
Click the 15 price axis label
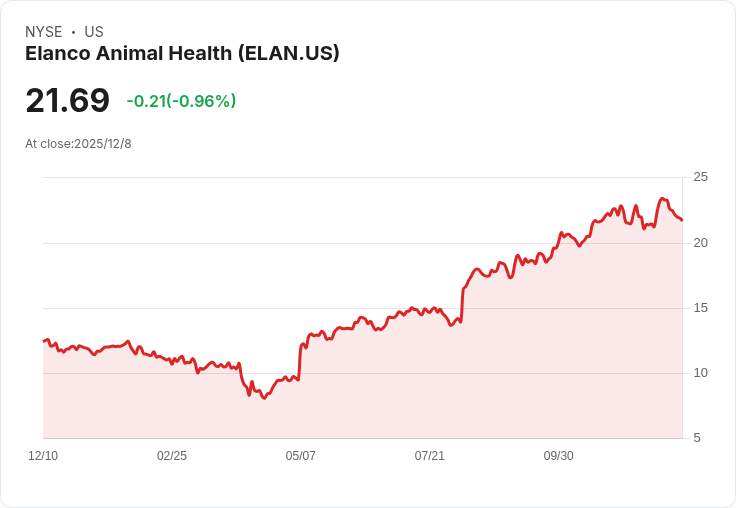pos(701,308)
